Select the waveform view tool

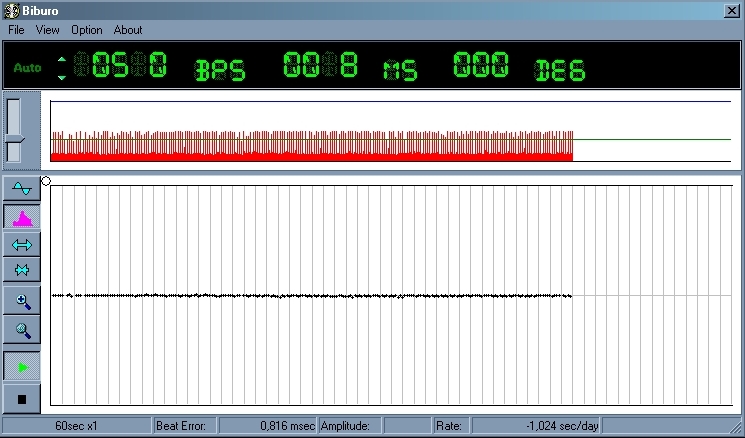tap(22, 189)
